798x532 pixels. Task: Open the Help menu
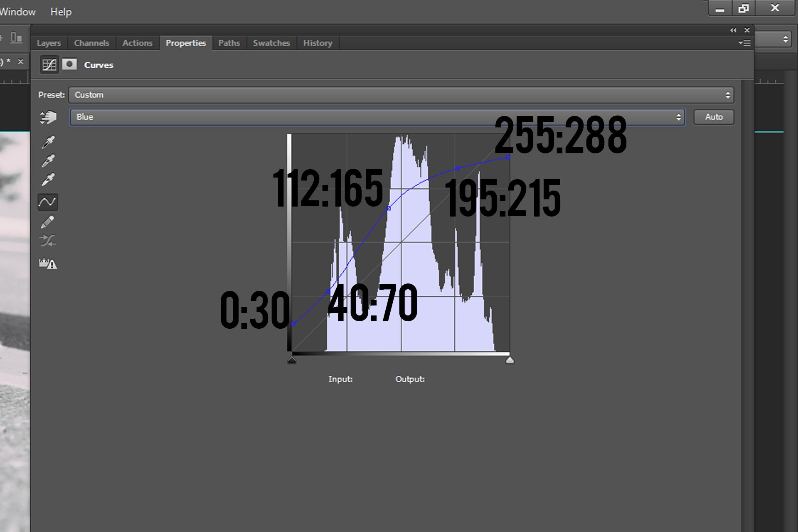[x=61, y=12]
